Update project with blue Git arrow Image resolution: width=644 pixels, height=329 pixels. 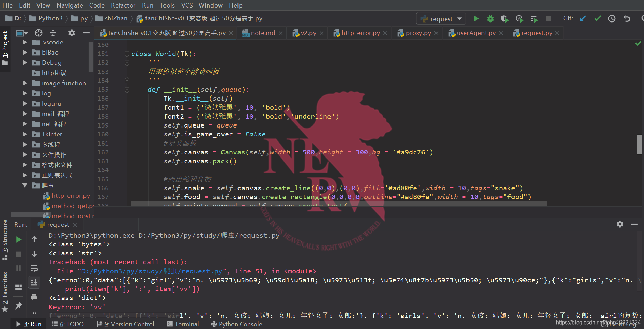click(x=583, y=19)
